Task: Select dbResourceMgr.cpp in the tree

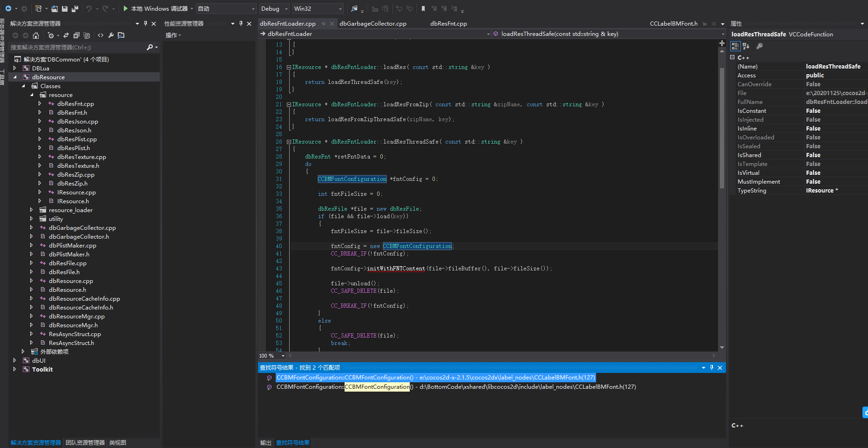Action: pyautogui.click(x=77, y=316)
